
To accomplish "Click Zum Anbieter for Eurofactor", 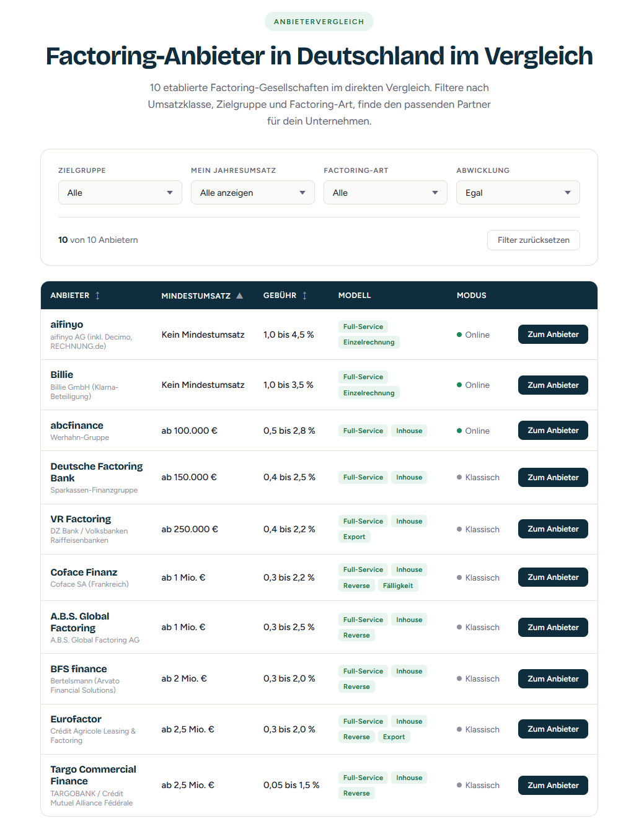I will point(553,729).
